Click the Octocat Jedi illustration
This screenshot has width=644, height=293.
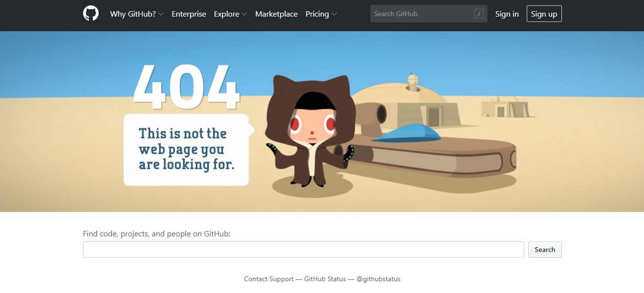point(310,131)
